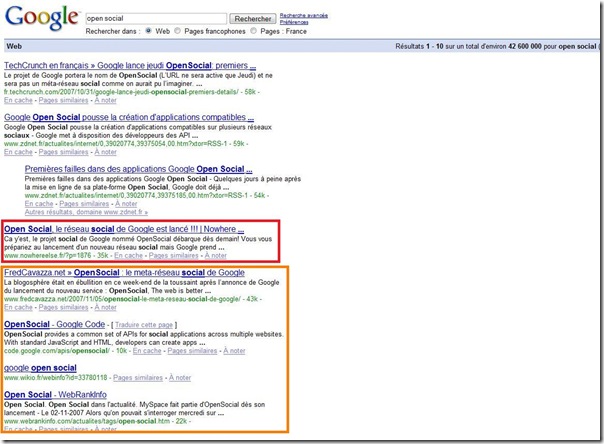Open Pages similaires on nowhereelse.fr result

[x=173, y=255]
